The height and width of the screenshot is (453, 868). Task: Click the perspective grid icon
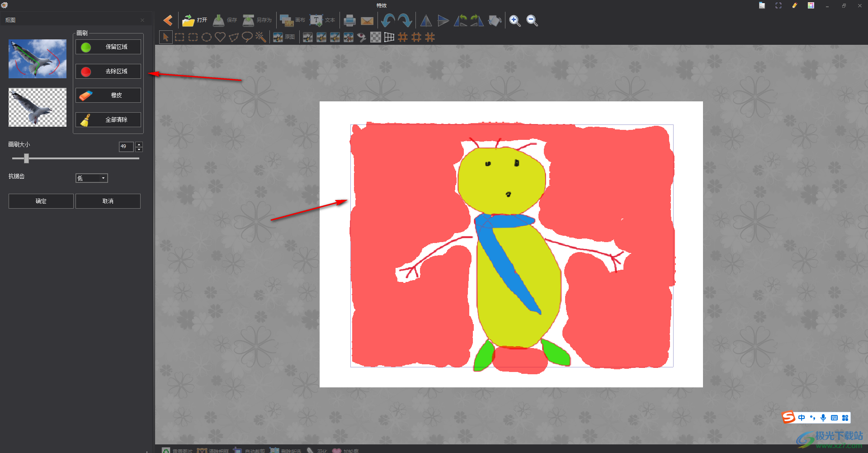[x=389, y=37]
